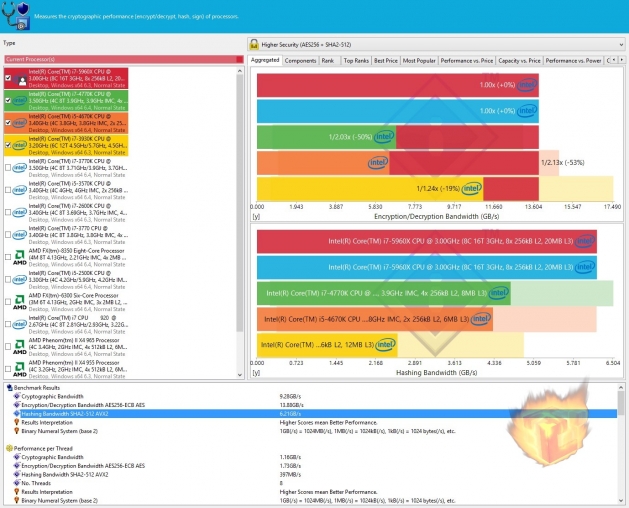Screen dimensions: 629x508
Task: Click the AMD logo of the FX-6300 row
Action: tap(20, 302)
